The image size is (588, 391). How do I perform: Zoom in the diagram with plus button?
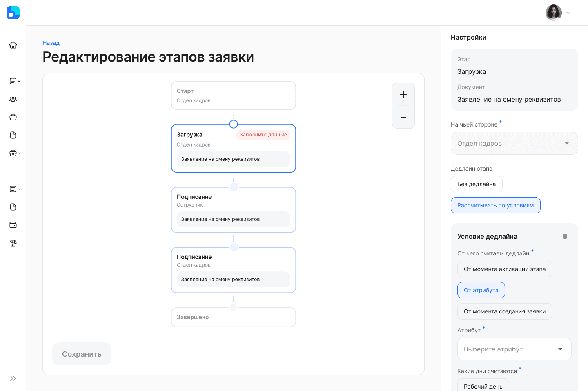(403, 94)
